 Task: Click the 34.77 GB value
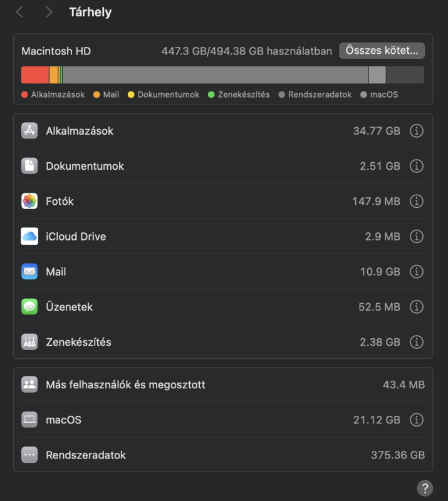point(377,131)
